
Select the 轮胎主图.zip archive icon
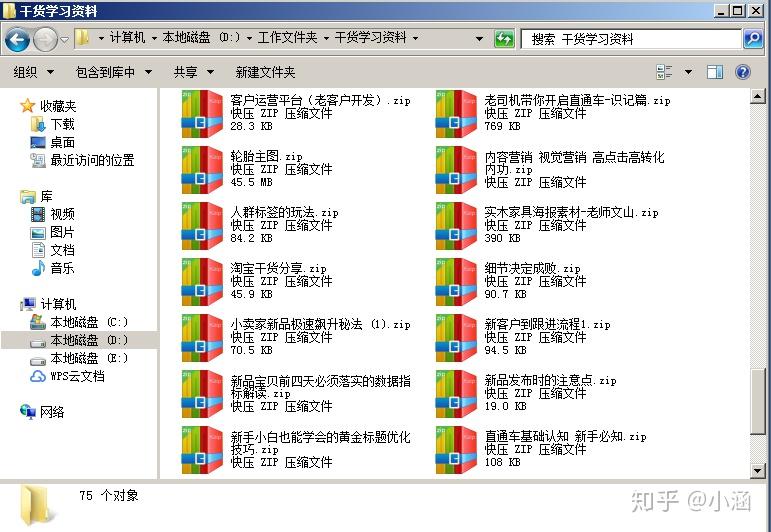(x=202, y=169)
